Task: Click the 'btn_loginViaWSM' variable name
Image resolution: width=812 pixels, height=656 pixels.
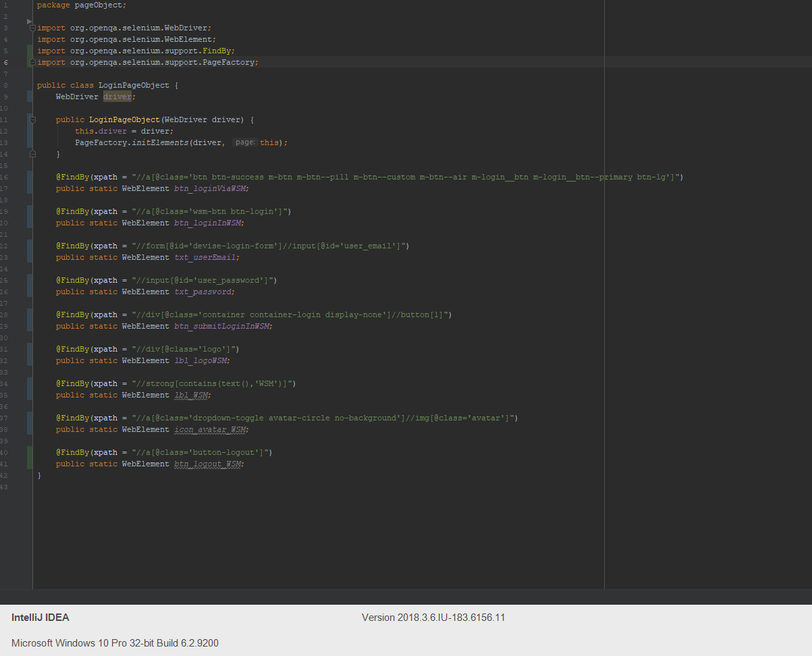Action: [x=210, y=188]
